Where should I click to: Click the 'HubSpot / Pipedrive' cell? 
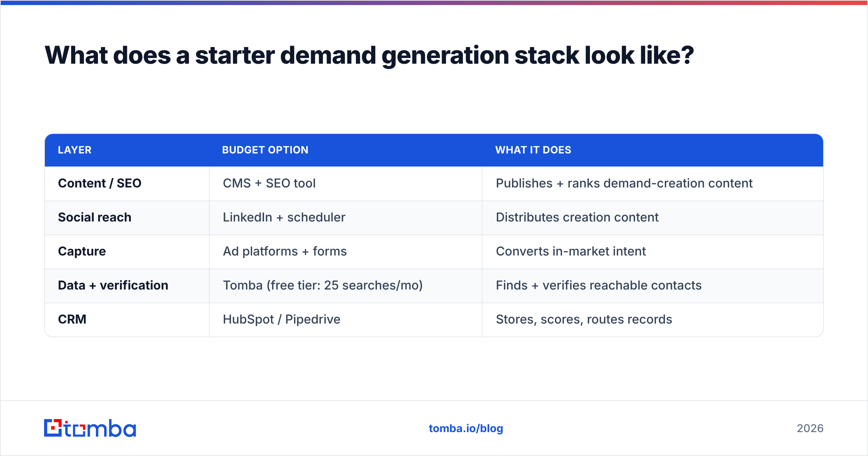(346, 320)
